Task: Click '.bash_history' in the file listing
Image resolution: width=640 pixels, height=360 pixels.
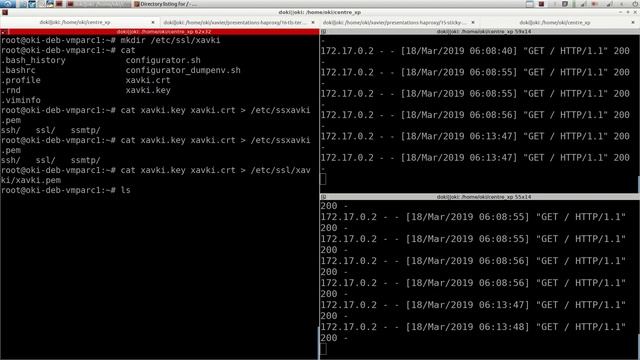Action: point(33,60)
